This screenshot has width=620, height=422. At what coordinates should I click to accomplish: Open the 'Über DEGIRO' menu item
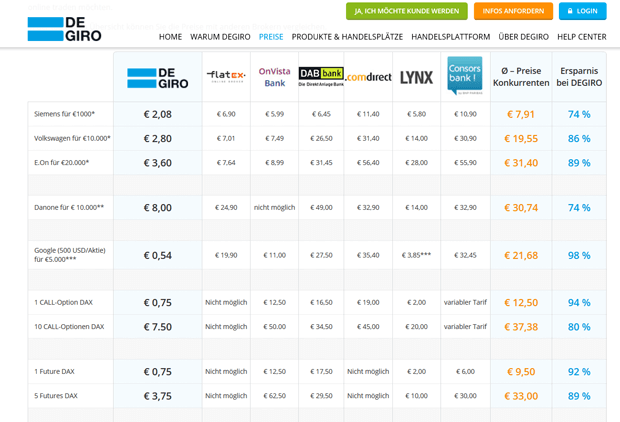524,37
